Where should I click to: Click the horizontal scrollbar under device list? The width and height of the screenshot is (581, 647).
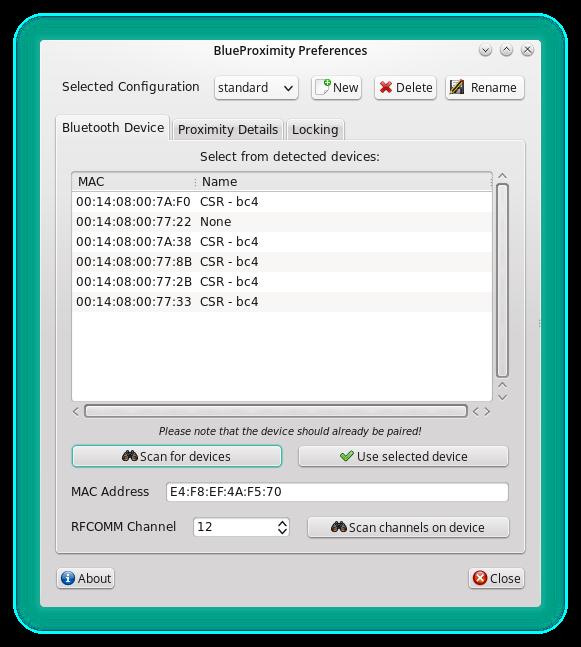[x=276, y=411]
